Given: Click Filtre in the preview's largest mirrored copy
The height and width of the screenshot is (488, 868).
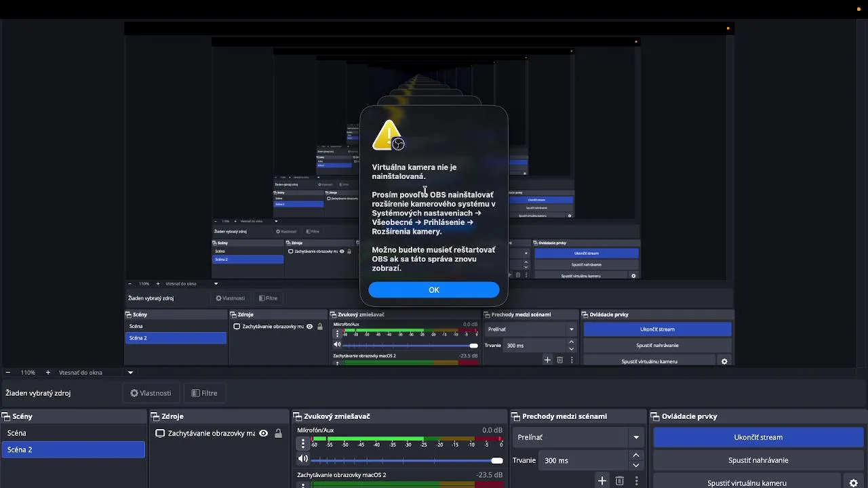Looking at the screenshot, I should [269, 298].
